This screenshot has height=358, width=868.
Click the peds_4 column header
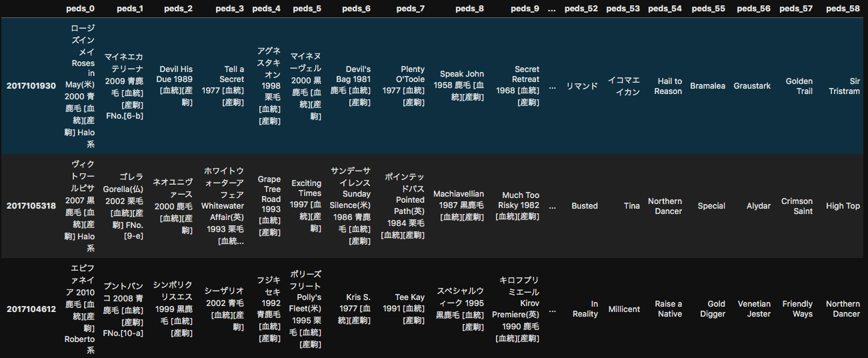click(267, 9)
